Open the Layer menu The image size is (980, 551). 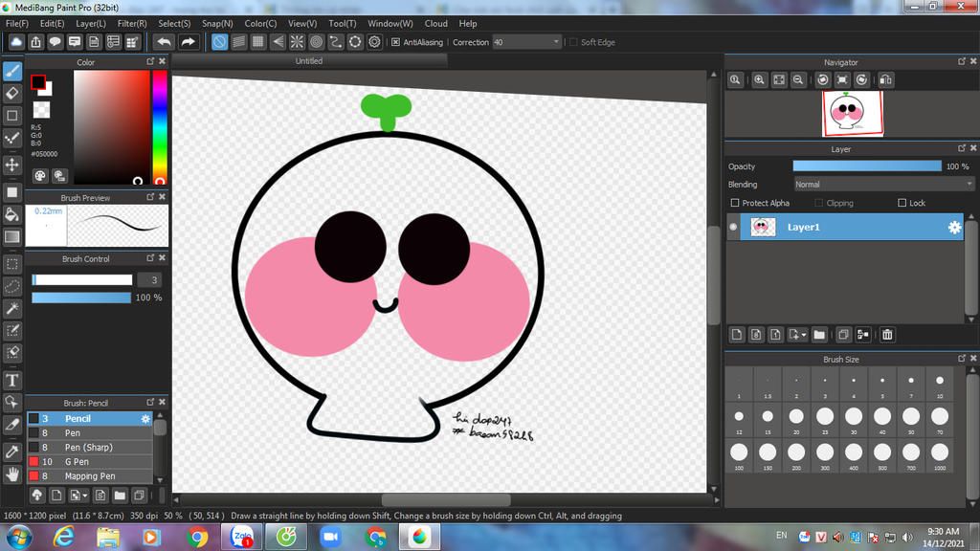(91, 23)
